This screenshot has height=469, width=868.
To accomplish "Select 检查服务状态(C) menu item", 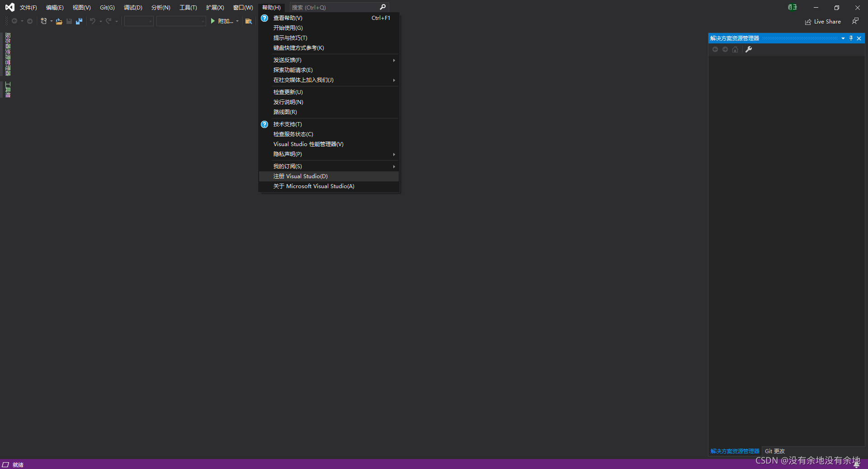I will [x=329, y=134].
